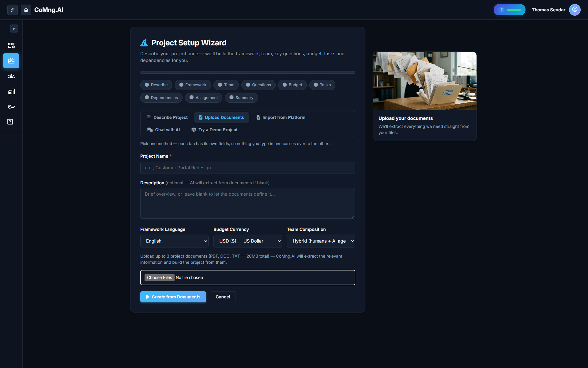Image resolution: width=588 pixels, height=368 pixels.
Task: Select the Describe step chip
Action: click(x=156, y=85)
